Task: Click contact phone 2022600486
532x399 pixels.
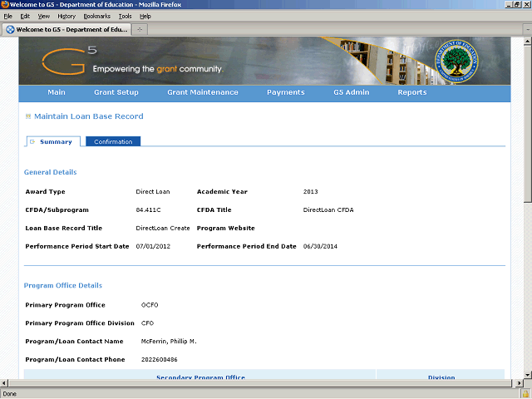Action: click(x=159, y=360)
